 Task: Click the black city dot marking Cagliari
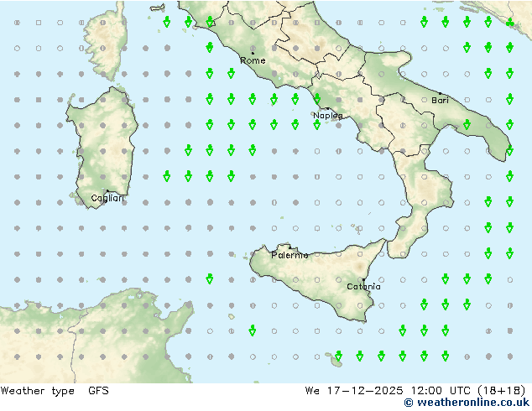click(x=107, y=191)
